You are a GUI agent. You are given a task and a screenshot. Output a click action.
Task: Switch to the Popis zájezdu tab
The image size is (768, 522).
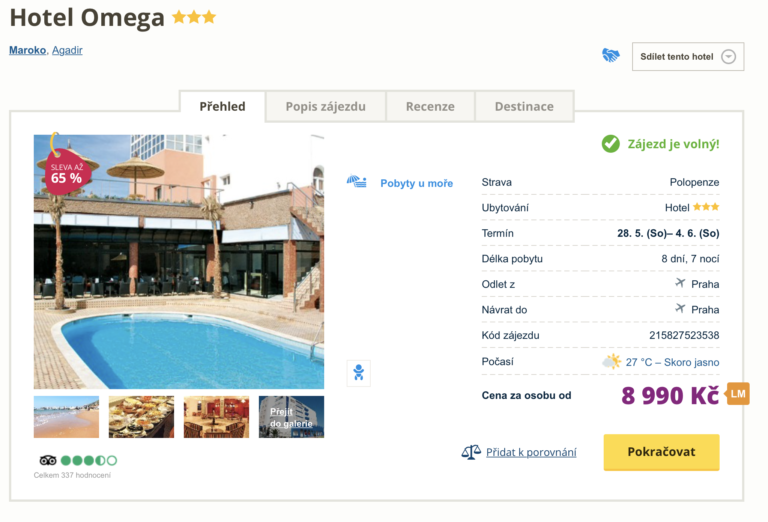[x=325, y=106]
